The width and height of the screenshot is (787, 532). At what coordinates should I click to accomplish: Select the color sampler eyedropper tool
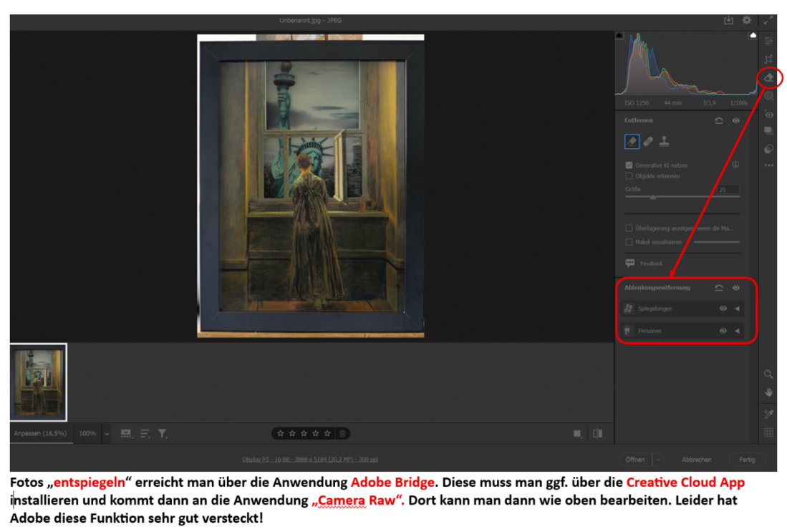click(x=768, y=414)
